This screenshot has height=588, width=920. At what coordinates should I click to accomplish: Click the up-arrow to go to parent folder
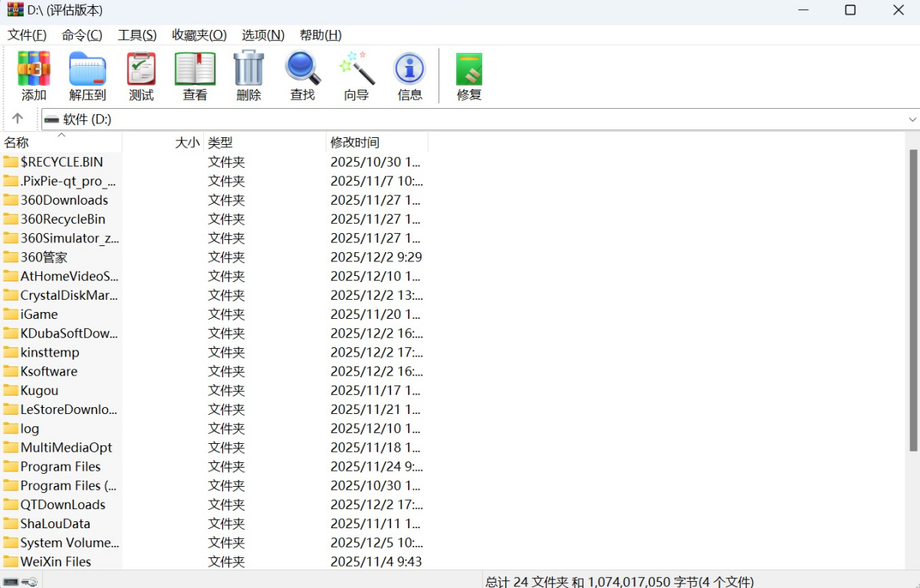[x=17, y=120]
